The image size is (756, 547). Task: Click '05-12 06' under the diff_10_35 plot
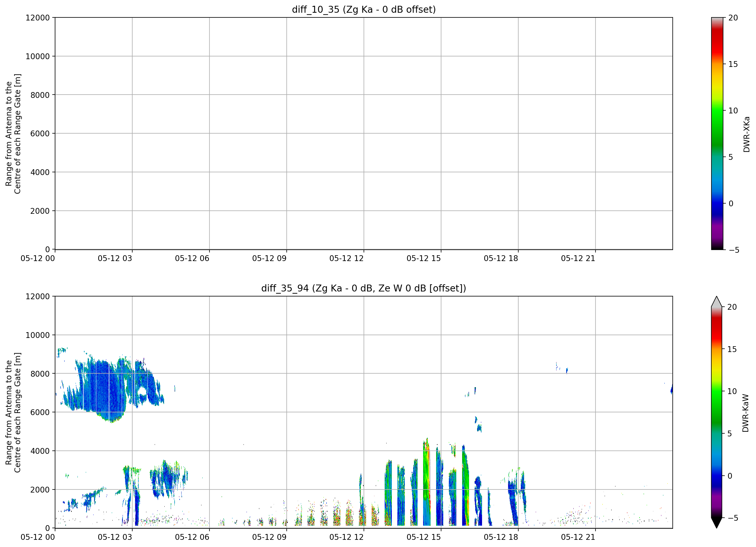tap(192, 259)
